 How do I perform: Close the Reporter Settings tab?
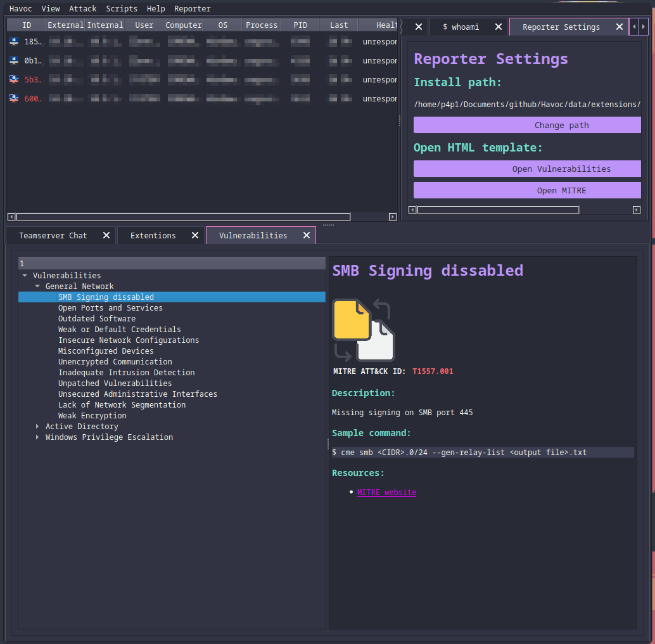coord(620,27)
